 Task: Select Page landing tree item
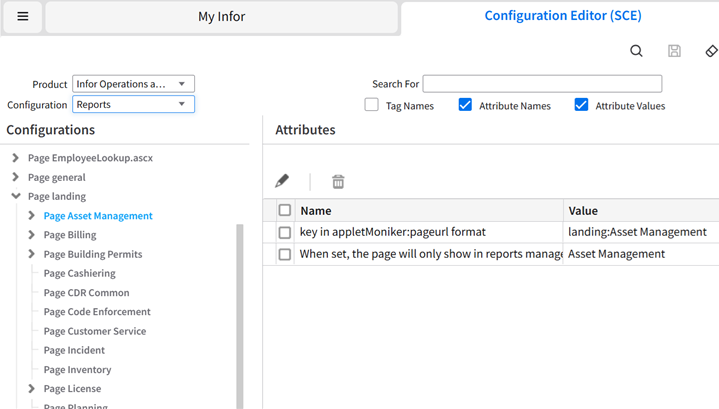(56, 196)
